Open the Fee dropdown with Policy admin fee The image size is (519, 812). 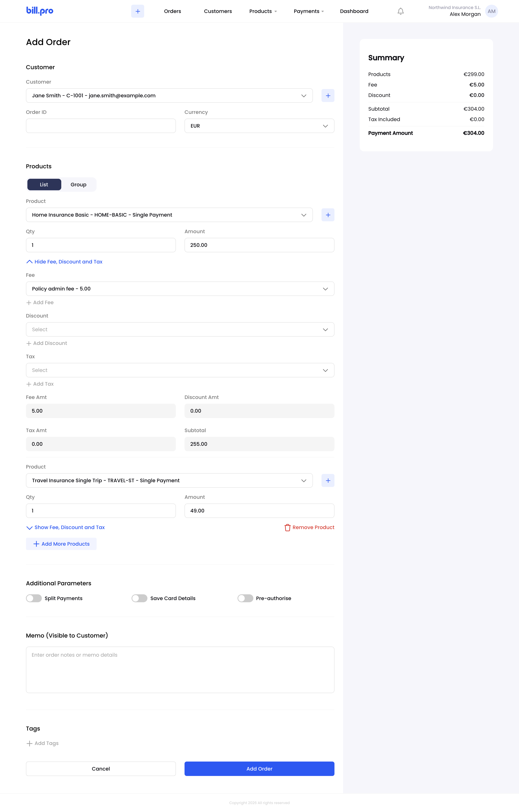pos(180,289)
